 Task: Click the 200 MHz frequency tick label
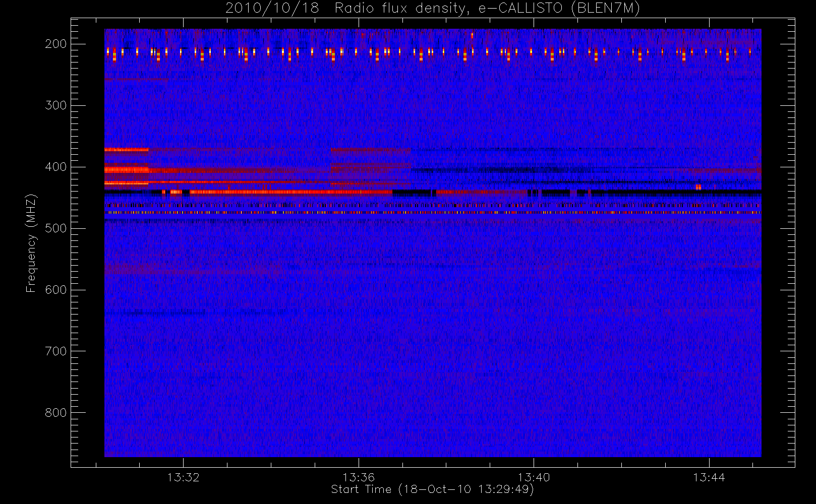[56, 44]
